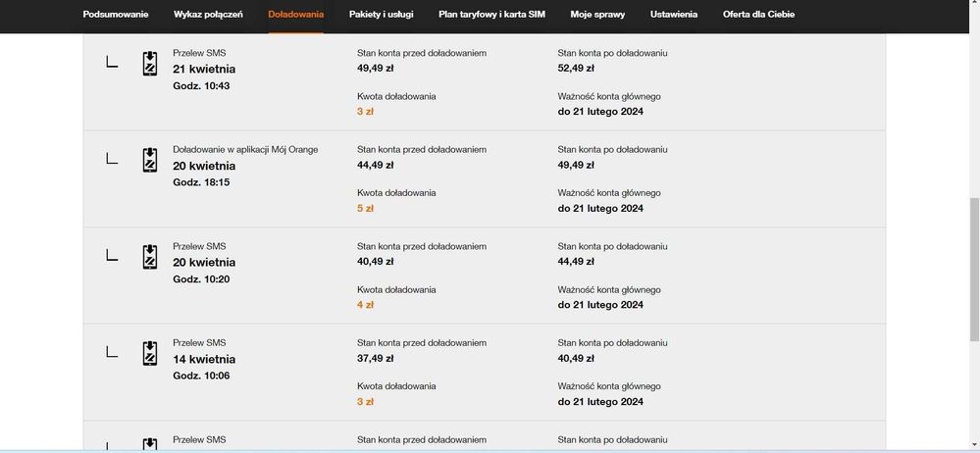Click the 'Doładowanie w aplikacji Mój Orange' label
Image resolution: width=980 pixels, height=453 pixels.
pyautogui.click(x=245, y=149)
